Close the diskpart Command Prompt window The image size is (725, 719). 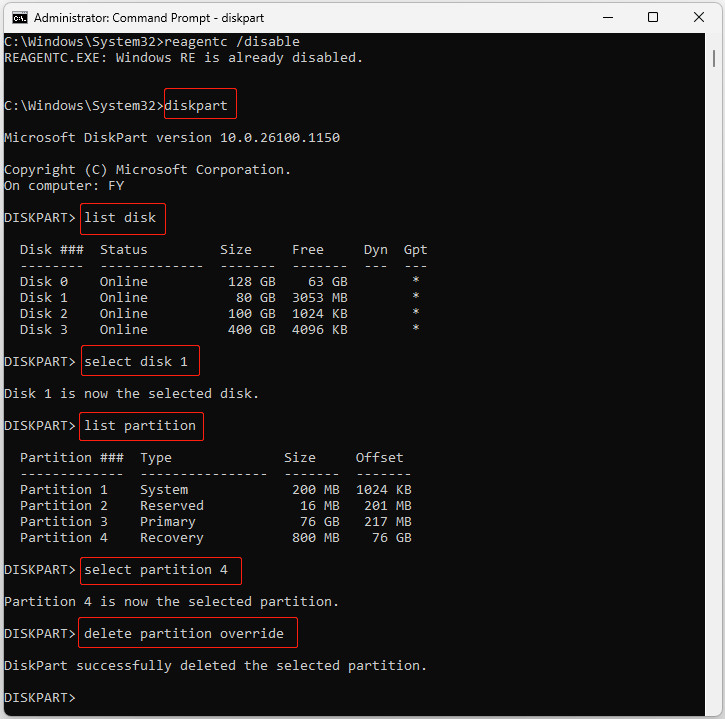699,18
